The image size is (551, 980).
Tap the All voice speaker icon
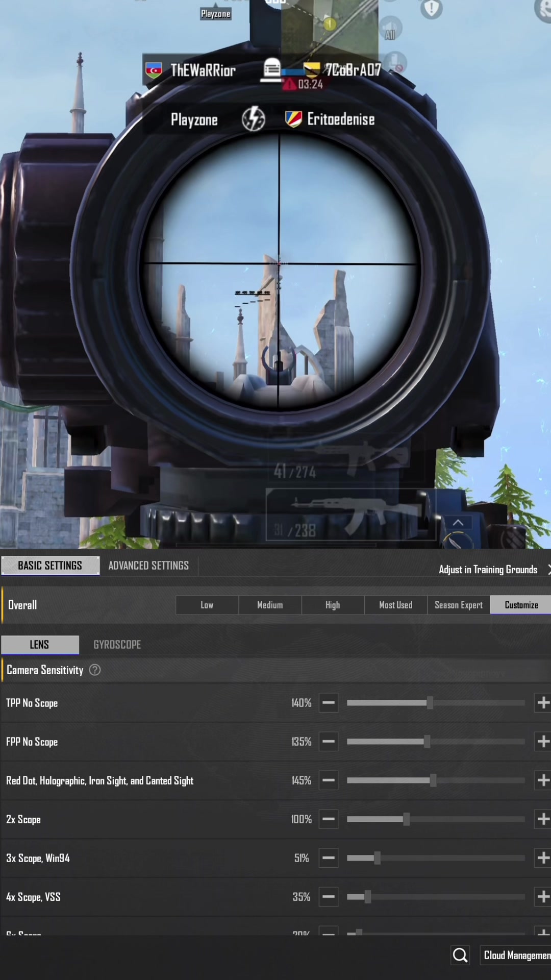point(390,29)
